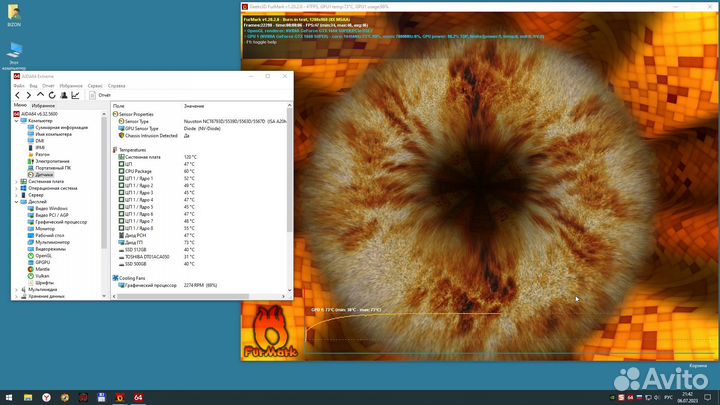This screenshot has width=720, height=405.
Task: Go up one level in AIDA64
Action: [40, 95]
